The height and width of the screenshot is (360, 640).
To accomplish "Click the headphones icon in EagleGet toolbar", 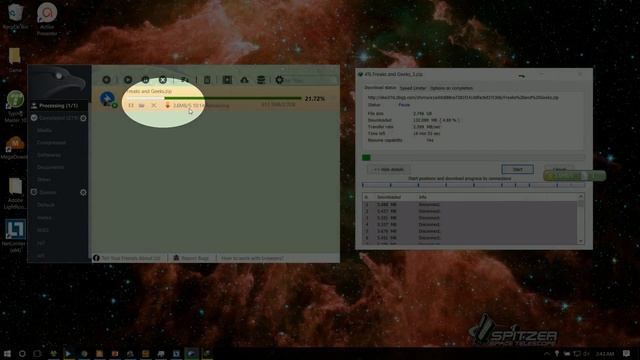I will (244, 80).
